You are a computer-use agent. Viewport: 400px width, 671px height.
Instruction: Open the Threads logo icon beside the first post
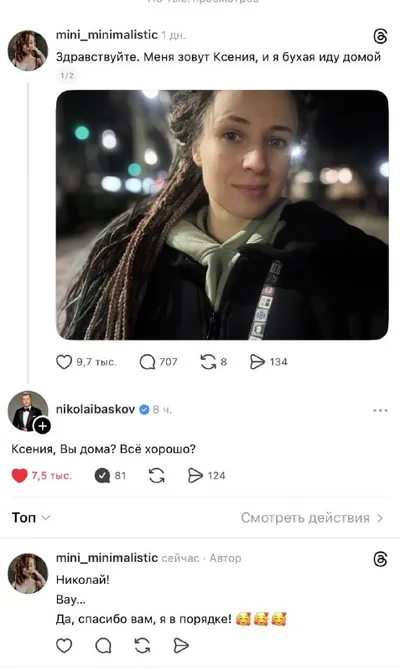point(380,36)
